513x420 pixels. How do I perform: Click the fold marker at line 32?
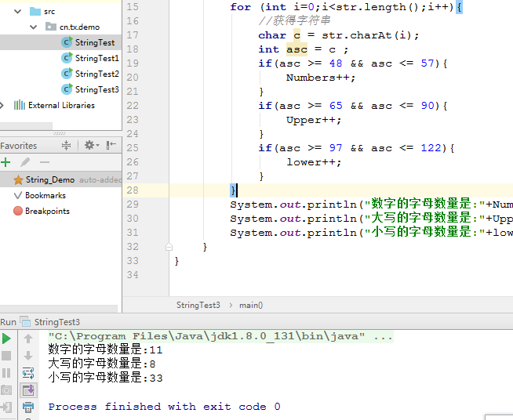pos(169,247)
